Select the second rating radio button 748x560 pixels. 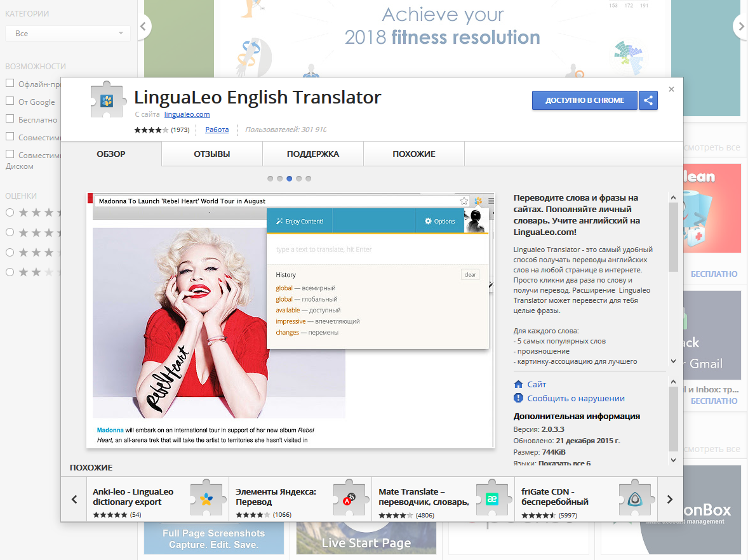(10, 232)
